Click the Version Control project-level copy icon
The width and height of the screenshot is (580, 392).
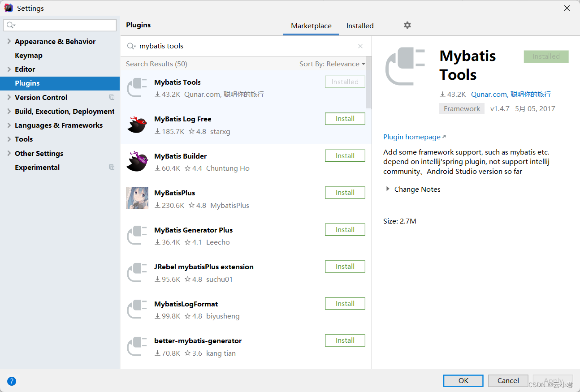112,97
